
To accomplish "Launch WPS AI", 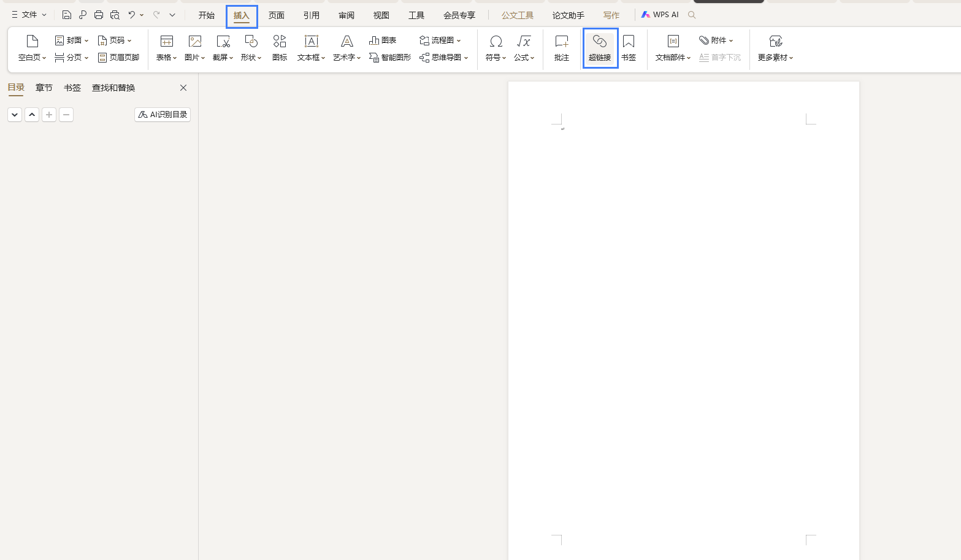I will 660,15.
